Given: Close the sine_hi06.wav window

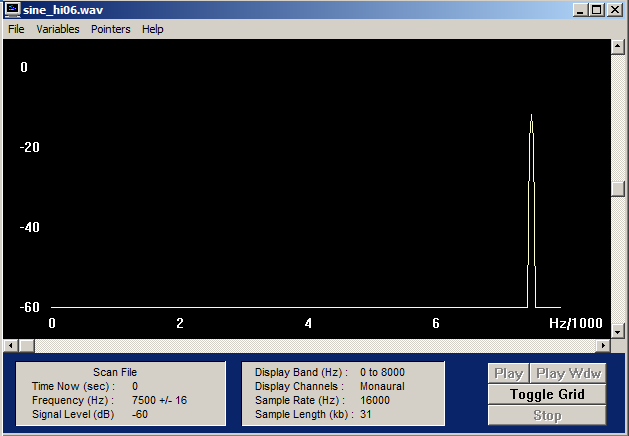Looking at the screenshot, I should [615, 10].
